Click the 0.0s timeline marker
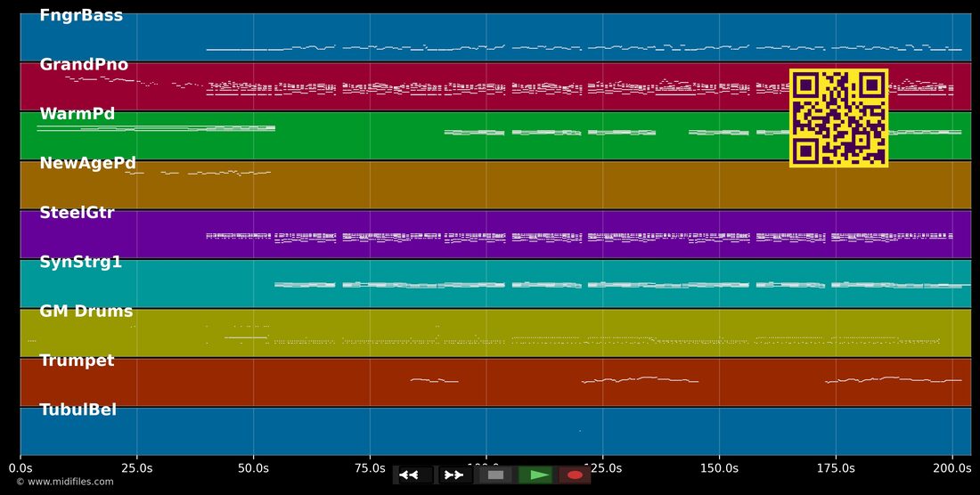Image resolution: width=980 pixels, height=495 pixels. tap(20, 467)
